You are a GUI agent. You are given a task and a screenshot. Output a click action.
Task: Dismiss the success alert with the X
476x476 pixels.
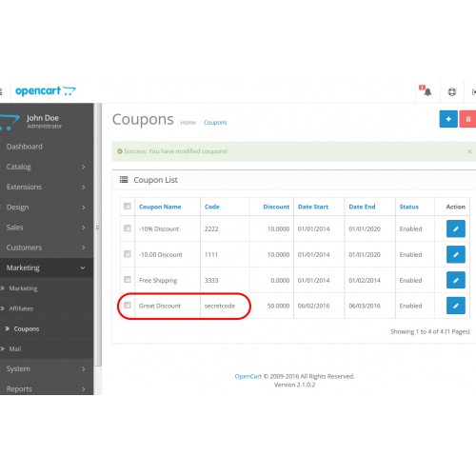click(x=469, y=151)
